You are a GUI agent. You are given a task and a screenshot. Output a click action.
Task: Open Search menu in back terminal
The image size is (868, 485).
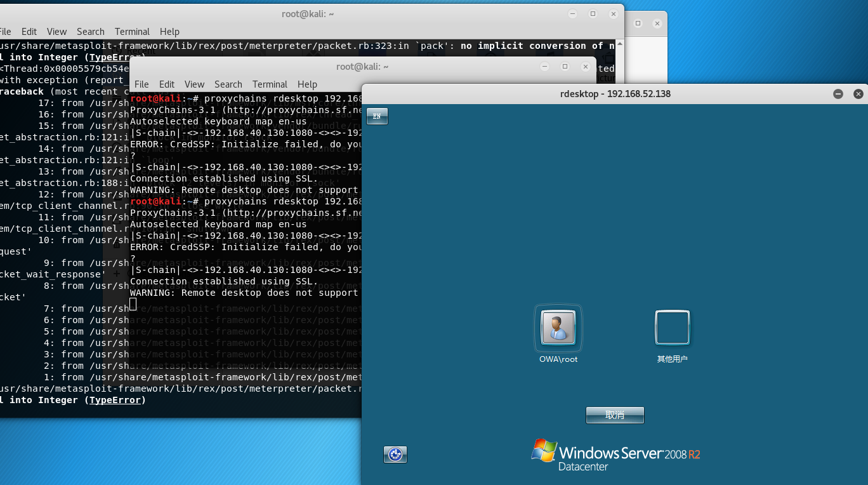coord(91,32)
